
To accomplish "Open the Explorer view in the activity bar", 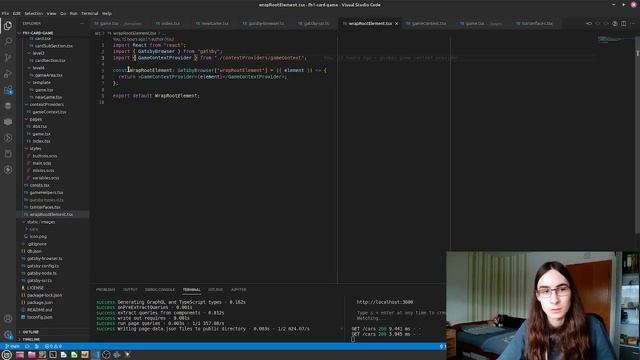I will click(x=8, y=26).
